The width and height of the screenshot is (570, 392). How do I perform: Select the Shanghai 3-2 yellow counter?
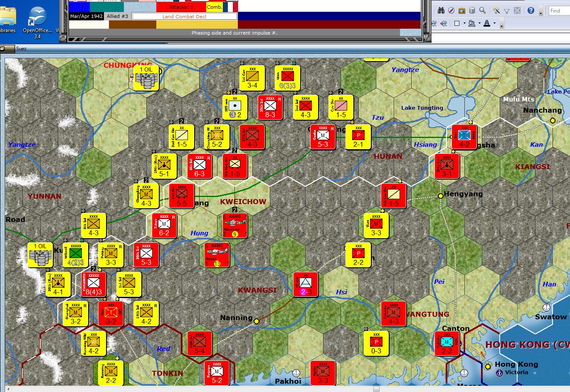click(76, 314)
